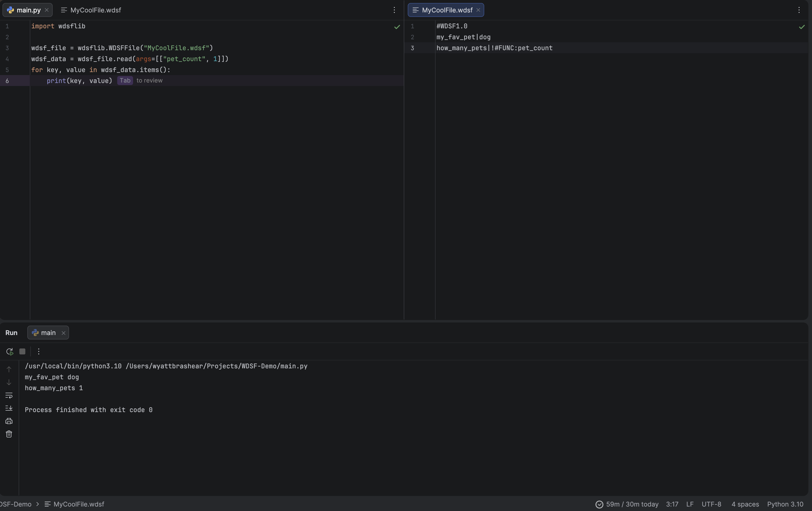The image size is (812, 511).
Task: Click #WDSF1.0 header line
Action: click(x=452, y=26)
